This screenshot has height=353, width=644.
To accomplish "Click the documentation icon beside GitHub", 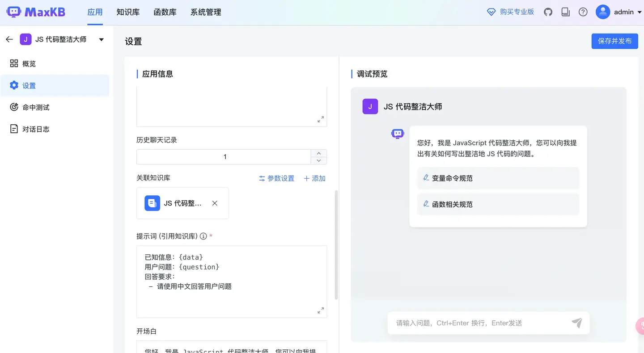I will 565,12.
